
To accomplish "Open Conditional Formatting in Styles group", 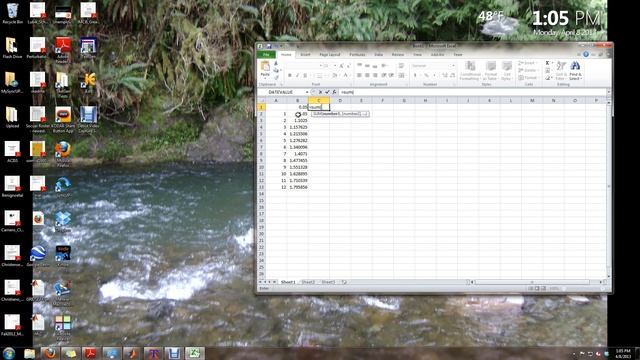I will 470,71.
